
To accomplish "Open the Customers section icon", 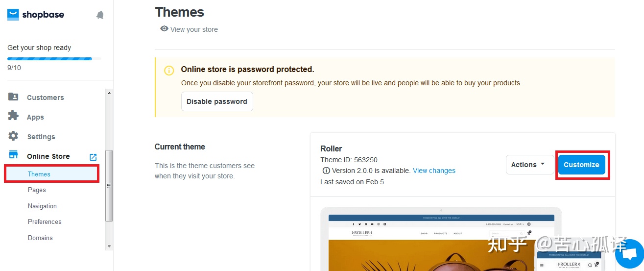I will (x=13, y=97).
